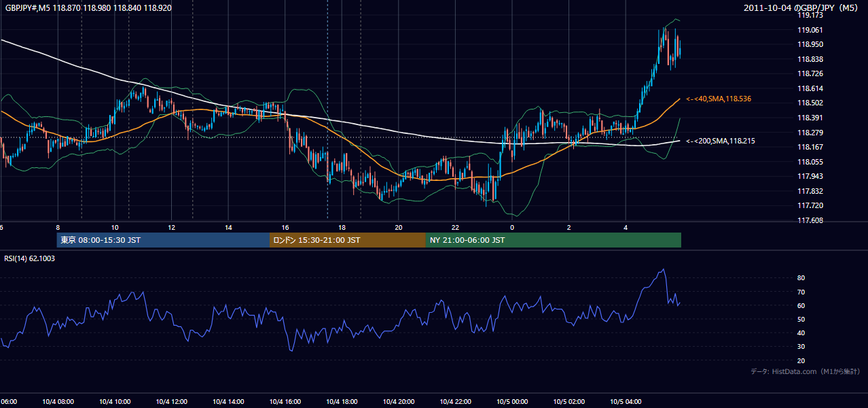Screen dimensions: 868x408
Task: Click the RSI 30 level label
Action: pyautogui.click(x=801, y=347)
